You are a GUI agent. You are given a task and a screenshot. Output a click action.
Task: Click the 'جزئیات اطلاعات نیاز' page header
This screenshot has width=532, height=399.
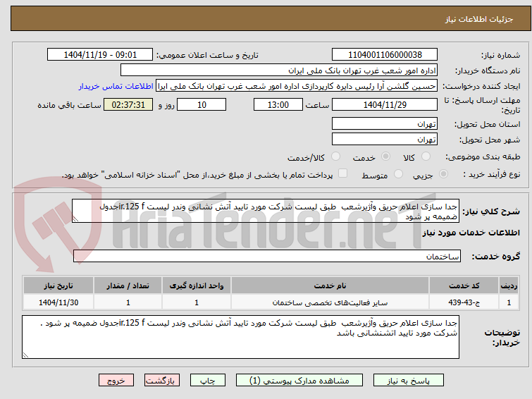pyautogui.click(x=479, y=19)
